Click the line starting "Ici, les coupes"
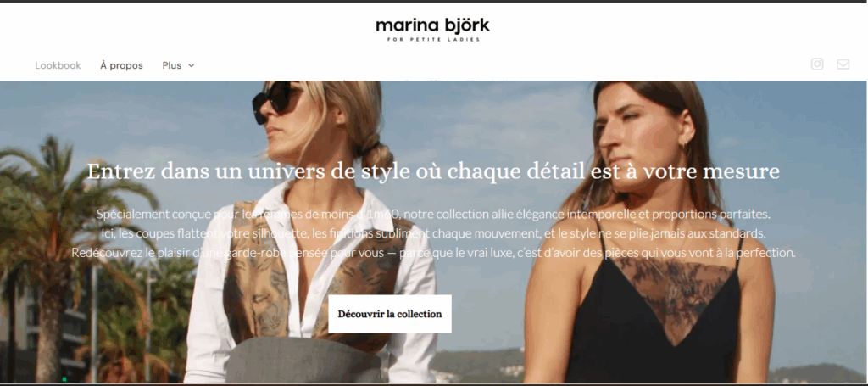Viewport: 868px width, 386px height. pyautogui.click(x=433, y=233)
